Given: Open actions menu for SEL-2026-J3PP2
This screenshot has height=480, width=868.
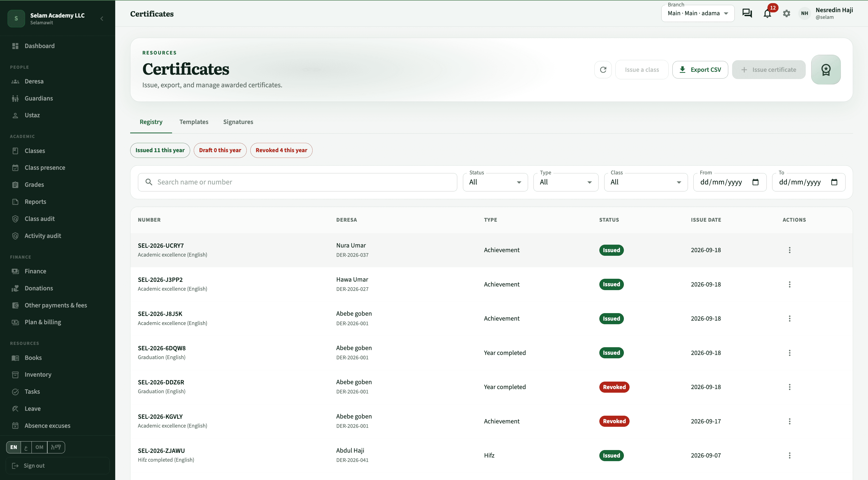Looking at the screenshot, I should pos(789,284).
